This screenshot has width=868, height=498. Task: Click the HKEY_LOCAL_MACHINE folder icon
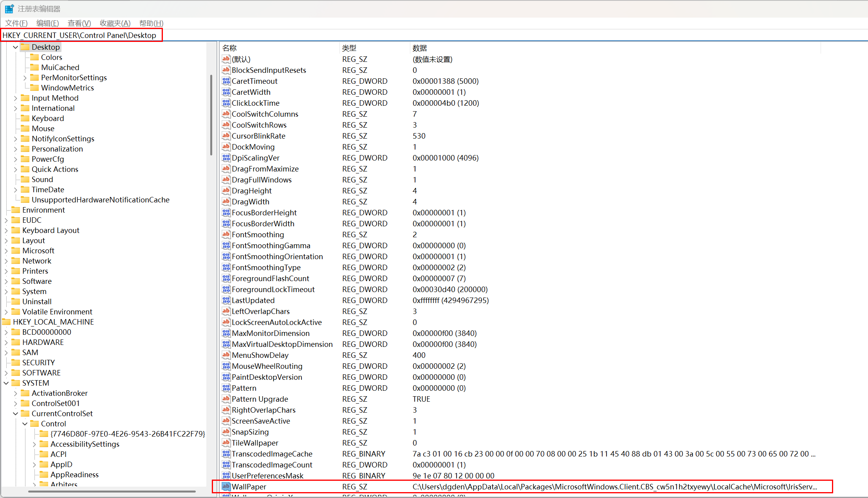pyautogui.click(x=7, y=322)
